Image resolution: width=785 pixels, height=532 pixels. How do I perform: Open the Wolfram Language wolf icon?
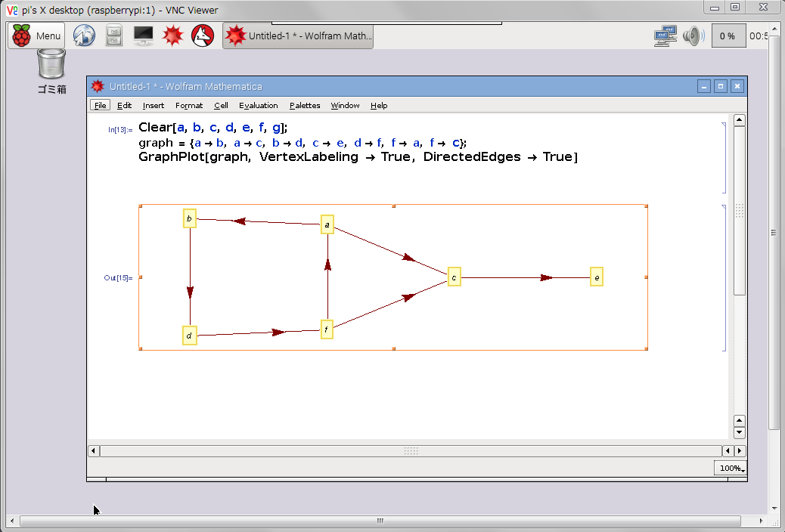click(x=203, y=36)
